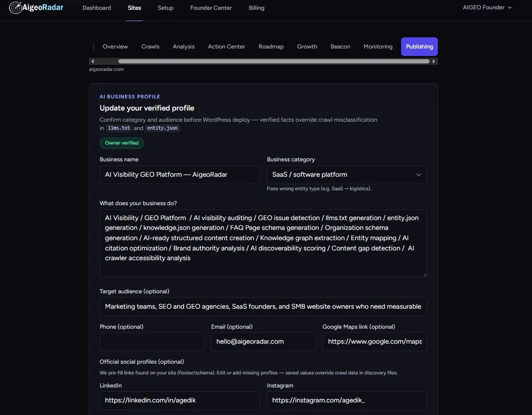Click the entity.json code tag
532x415 pixels.
click(x=162, y=128)
